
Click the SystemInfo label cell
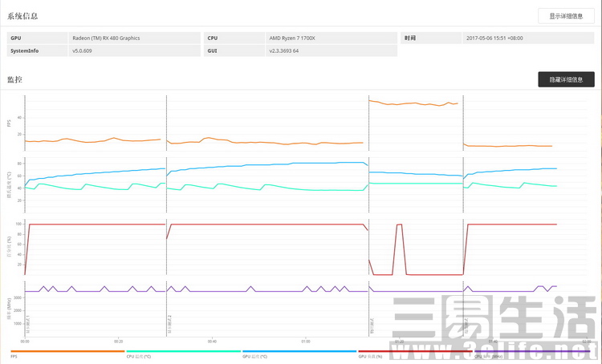pyautogui.click(x=37, y=51)
